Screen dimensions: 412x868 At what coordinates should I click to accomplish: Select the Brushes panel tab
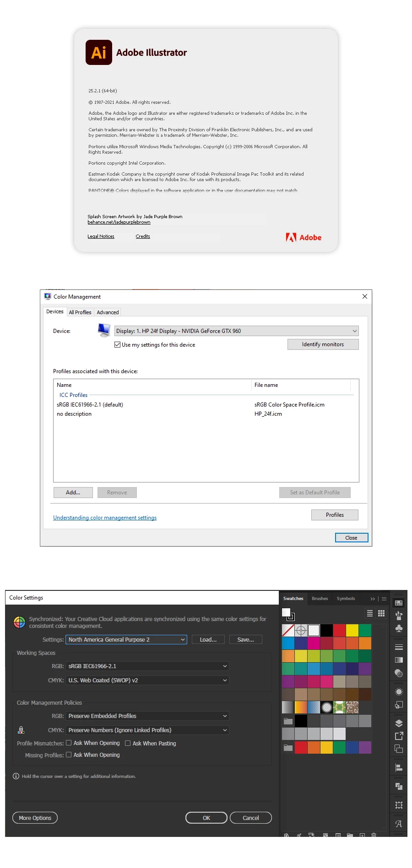coord(320,598)
